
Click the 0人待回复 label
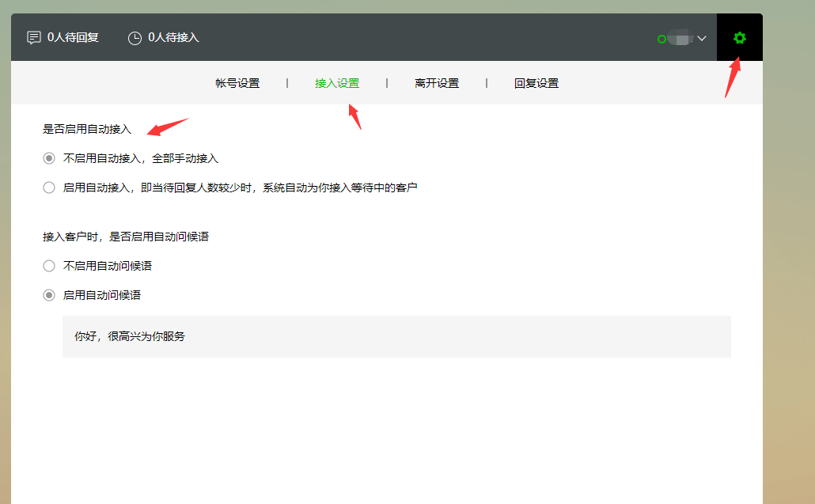pos(73,37)
